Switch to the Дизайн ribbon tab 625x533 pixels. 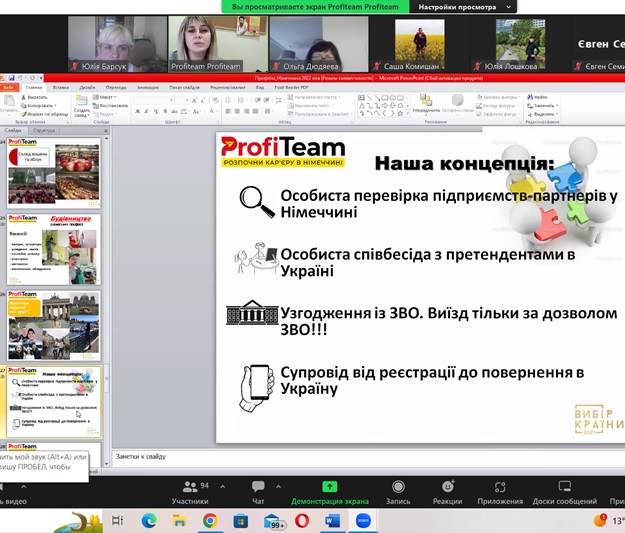point(87,87)
